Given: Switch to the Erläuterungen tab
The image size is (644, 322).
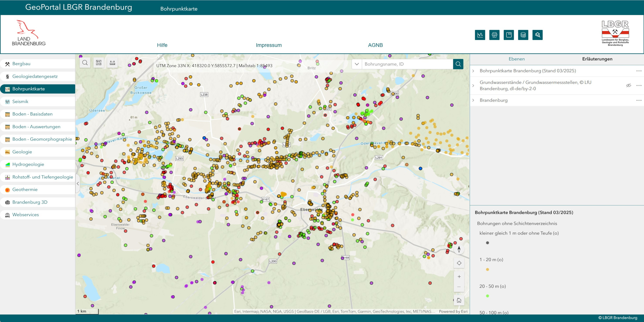Looking at the screenshot, I should coord(597,59).
